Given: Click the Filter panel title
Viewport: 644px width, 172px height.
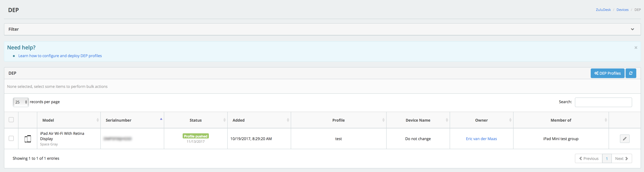Looking at the screenshot, I should click(14, 29).
